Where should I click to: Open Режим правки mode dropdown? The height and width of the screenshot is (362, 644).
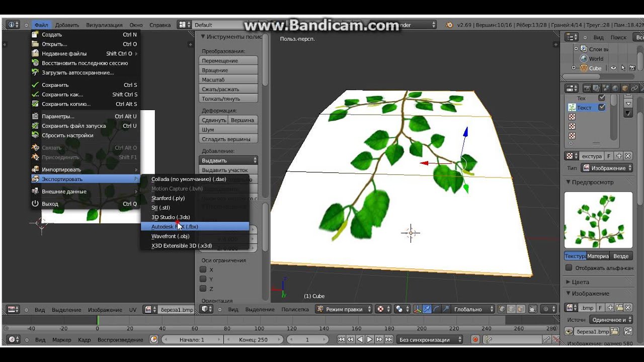click(x=344, y=309)
